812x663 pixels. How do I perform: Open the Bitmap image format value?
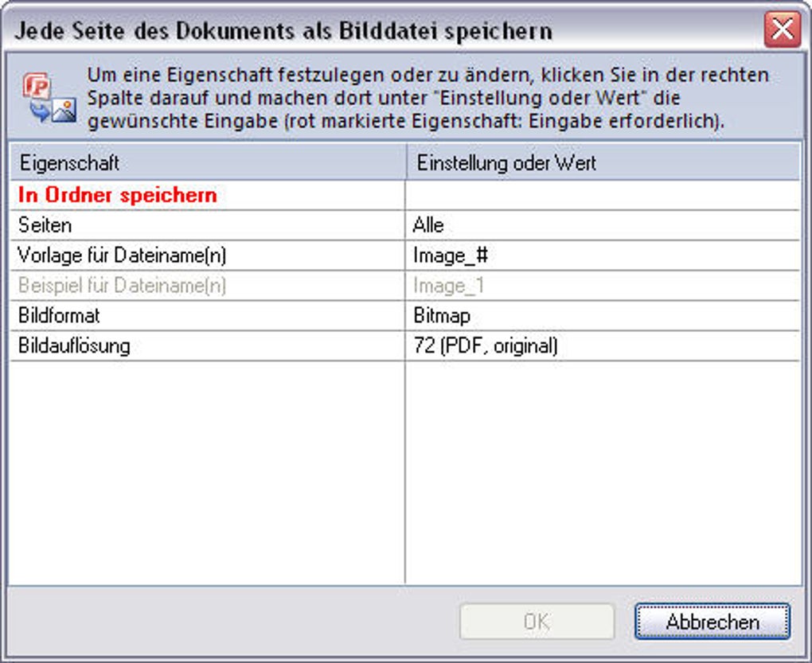(x=442, y=316)
